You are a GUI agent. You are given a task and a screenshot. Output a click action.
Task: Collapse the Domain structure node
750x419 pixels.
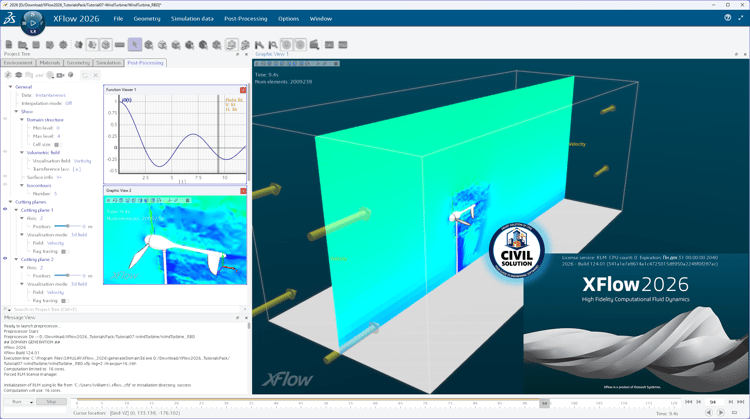click(22, 120)
